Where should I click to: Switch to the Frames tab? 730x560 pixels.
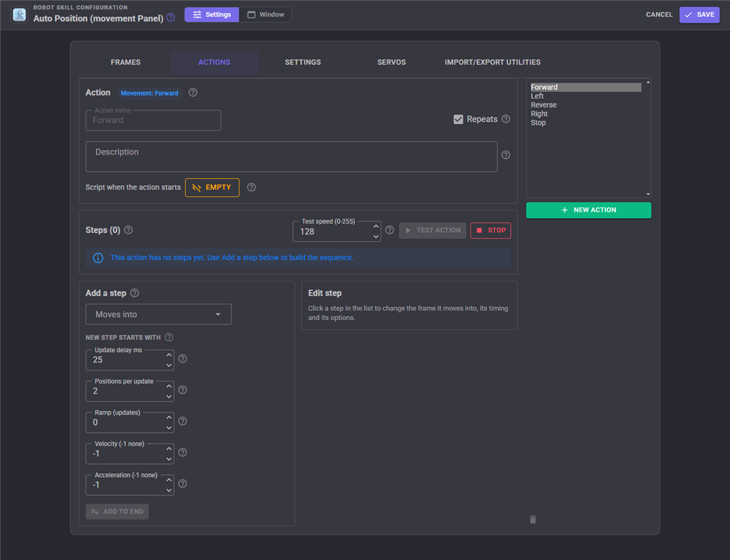[125, 62]
